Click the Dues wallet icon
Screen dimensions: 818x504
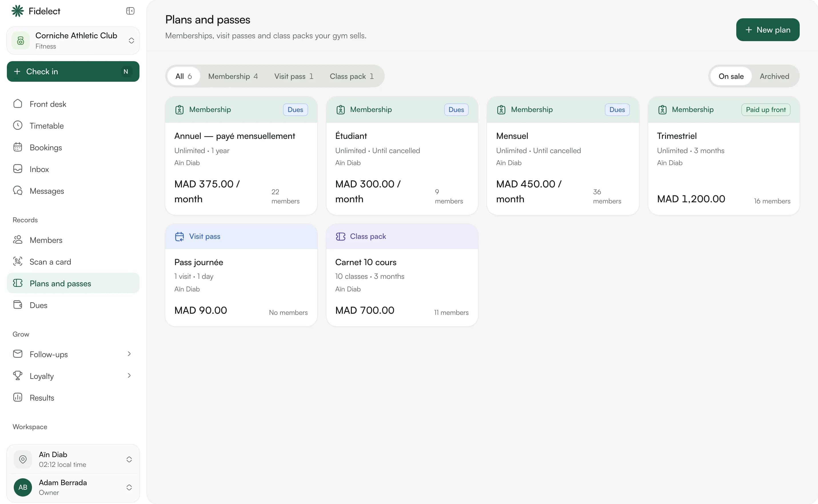click(18, 305)
